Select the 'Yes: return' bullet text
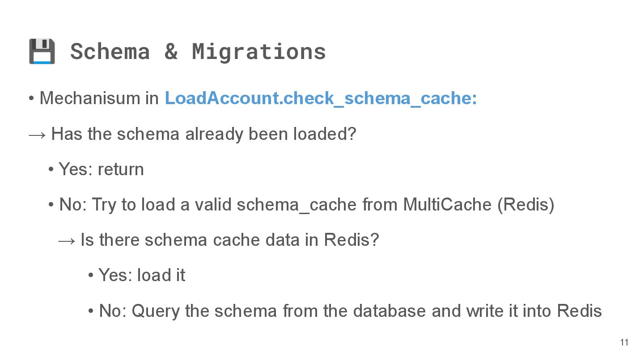This screenshot has height=362, width=644. coord(101,169)
